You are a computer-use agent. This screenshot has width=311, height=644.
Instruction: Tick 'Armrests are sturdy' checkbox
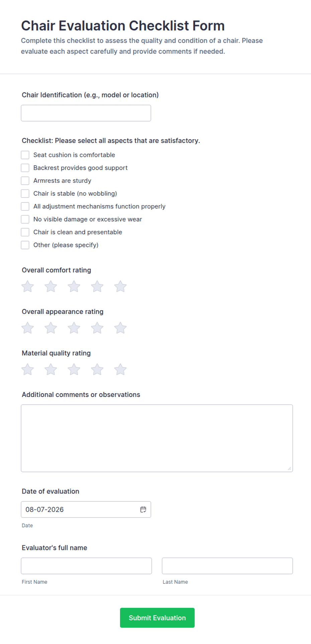pos(25,180)
